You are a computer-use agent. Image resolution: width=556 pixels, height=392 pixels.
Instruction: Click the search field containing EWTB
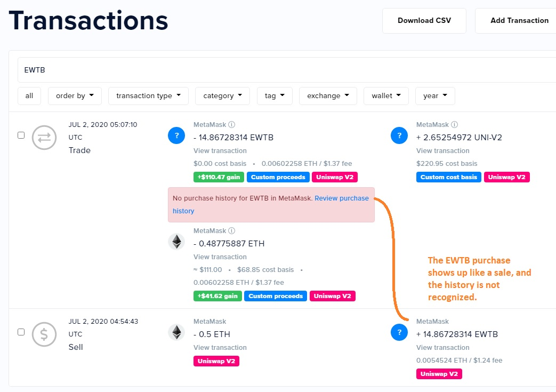[x=286, y=70]
